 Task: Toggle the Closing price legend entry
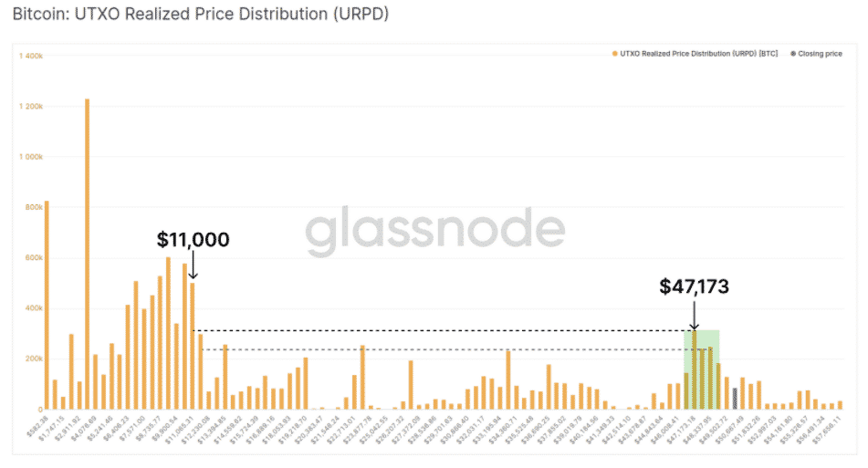point(820,54)
